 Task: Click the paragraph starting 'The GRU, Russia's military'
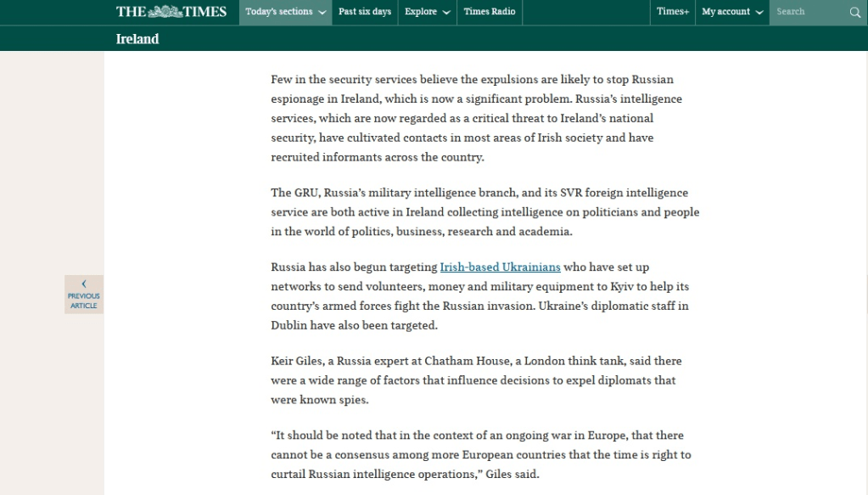pyautogui.click(x=484, y=212)
